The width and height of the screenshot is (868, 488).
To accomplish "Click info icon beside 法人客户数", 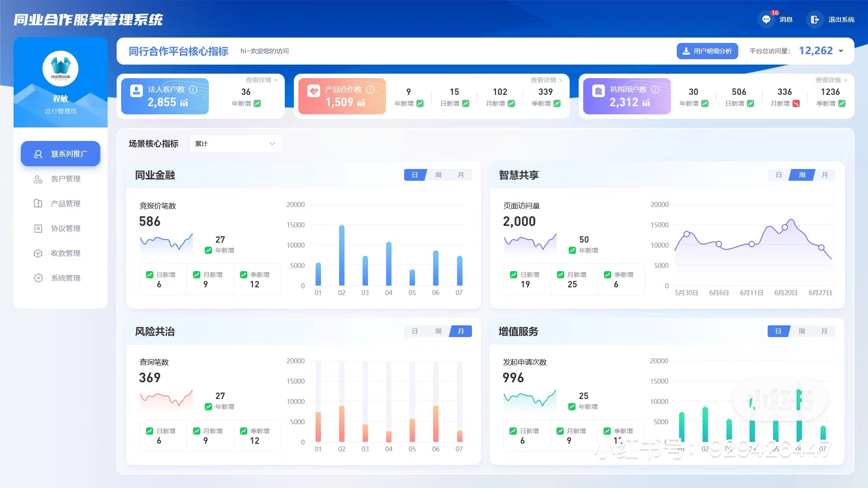I will tap(193, 89).
